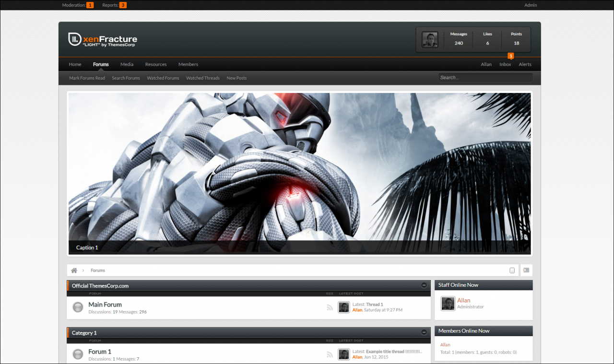Open the latest Thread 1 link

pyautogui.click(x=375, y=305)
